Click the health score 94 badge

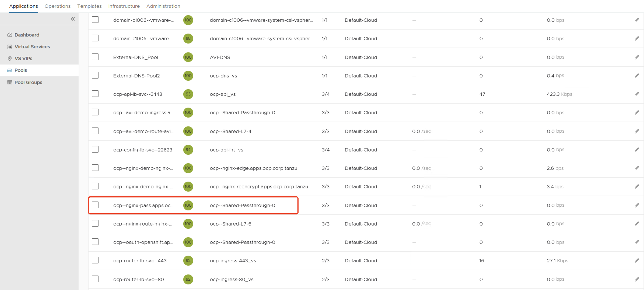[188, 149]
